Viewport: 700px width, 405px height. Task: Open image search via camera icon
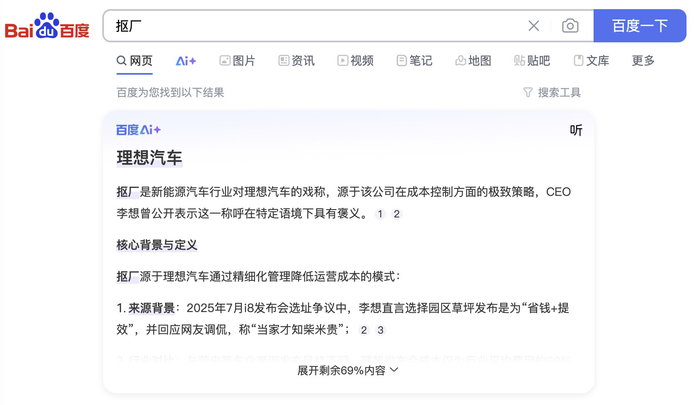570,26
